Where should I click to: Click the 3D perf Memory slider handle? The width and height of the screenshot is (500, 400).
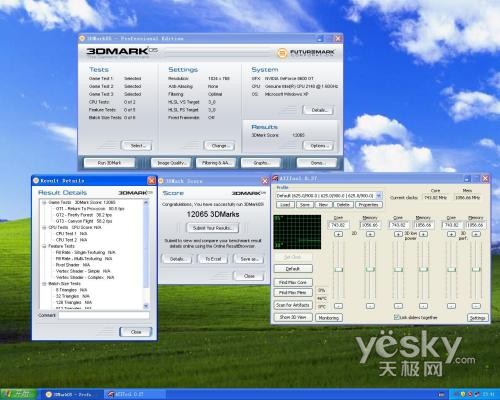coord(476,269)
